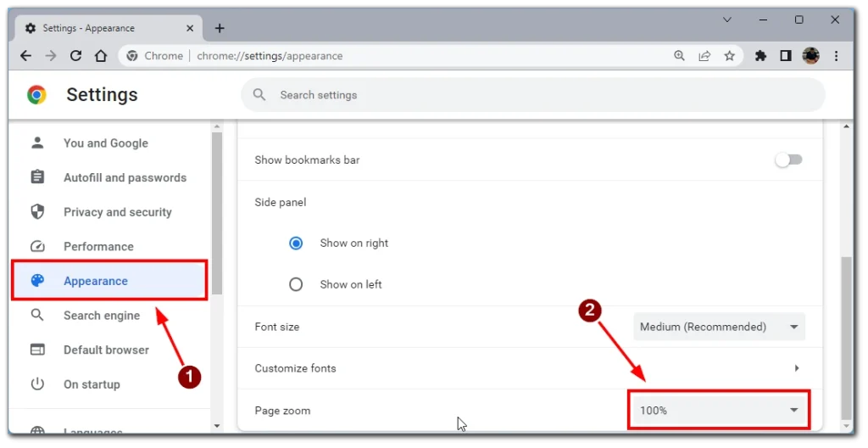Select the Appearance section
This screenshot has height=448, width=868.
(109, 281)
